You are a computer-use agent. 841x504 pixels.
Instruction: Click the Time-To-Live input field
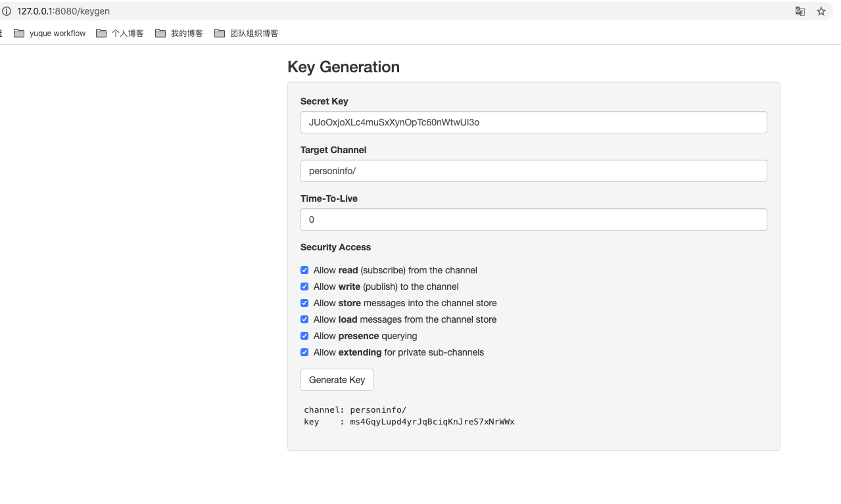(533, 219)
